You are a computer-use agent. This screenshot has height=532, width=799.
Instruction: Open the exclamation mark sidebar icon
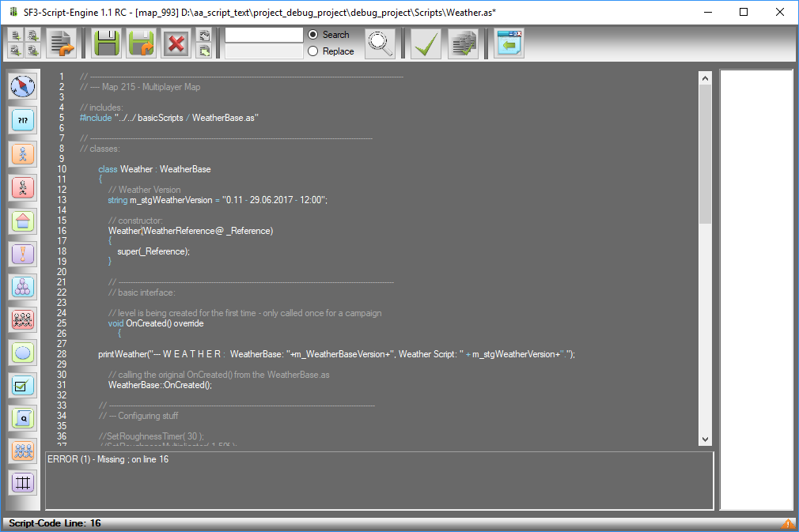click(x=23, y=254)
